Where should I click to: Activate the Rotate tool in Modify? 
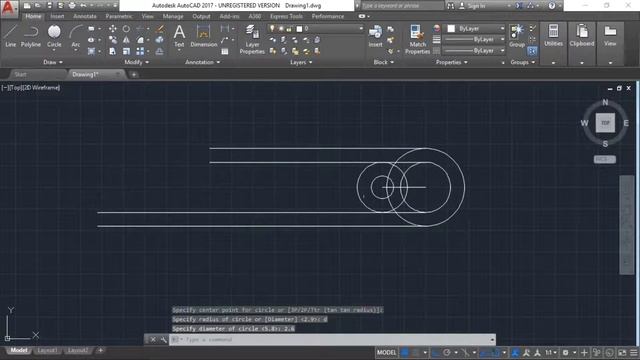coord(126,29)
